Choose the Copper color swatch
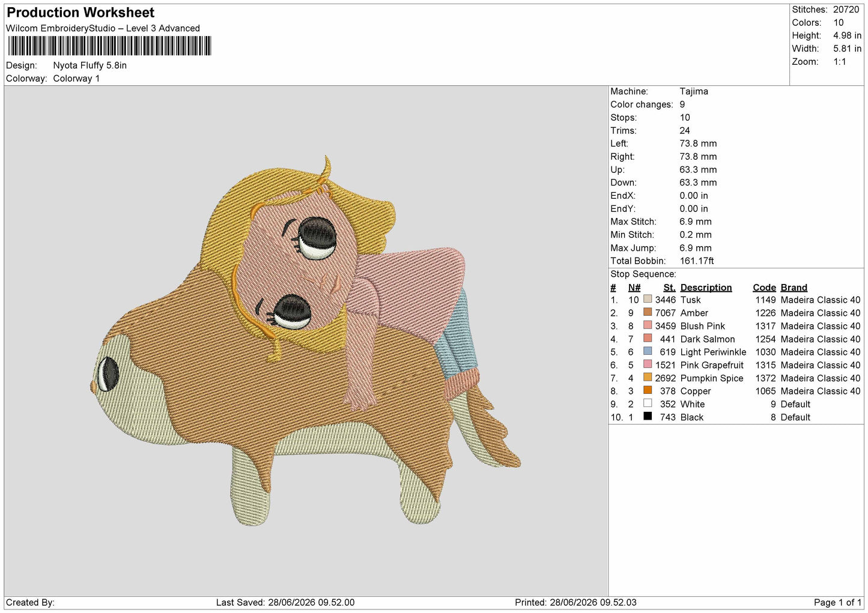 pyautogui.click(x=648, y=390)
